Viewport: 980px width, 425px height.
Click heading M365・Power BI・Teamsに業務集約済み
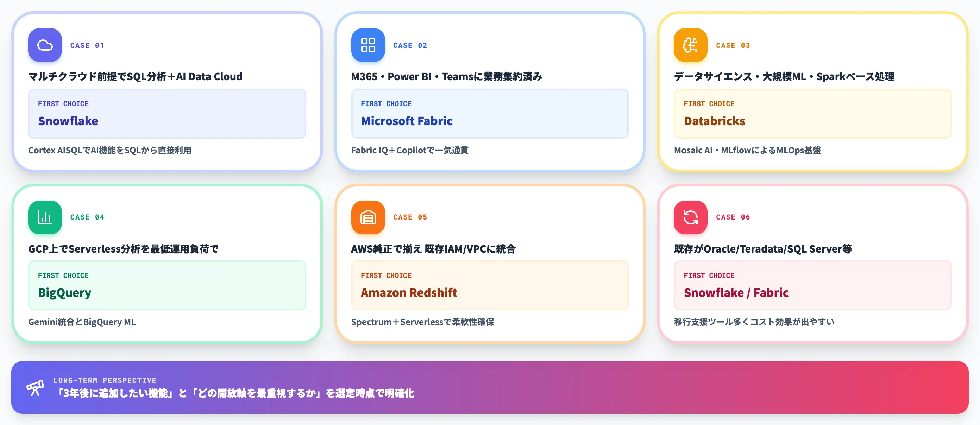point(446,76)
